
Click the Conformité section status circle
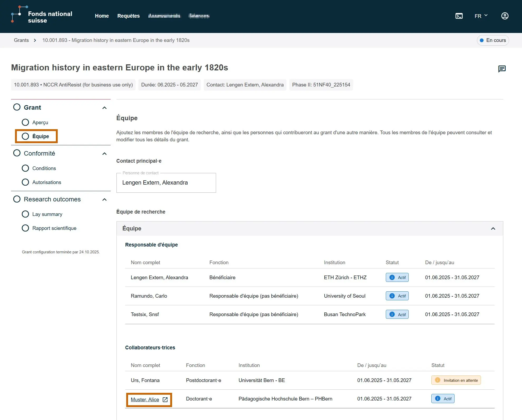(17, 153)
